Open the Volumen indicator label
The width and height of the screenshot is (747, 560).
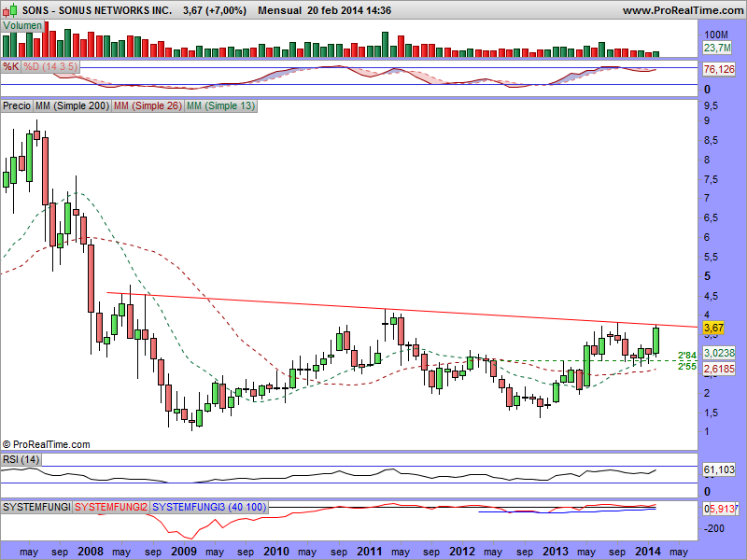[x=22, y=26]
